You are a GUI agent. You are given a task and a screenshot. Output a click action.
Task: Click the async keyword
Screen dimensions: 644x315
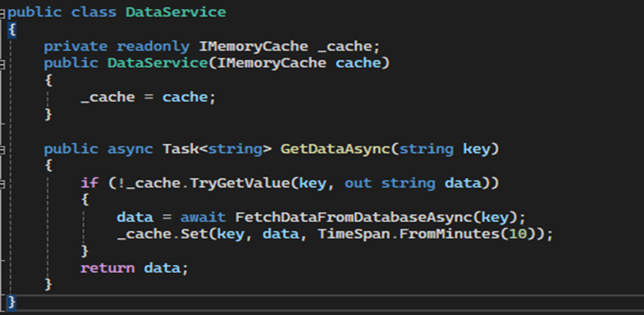(x=131, y=149)
